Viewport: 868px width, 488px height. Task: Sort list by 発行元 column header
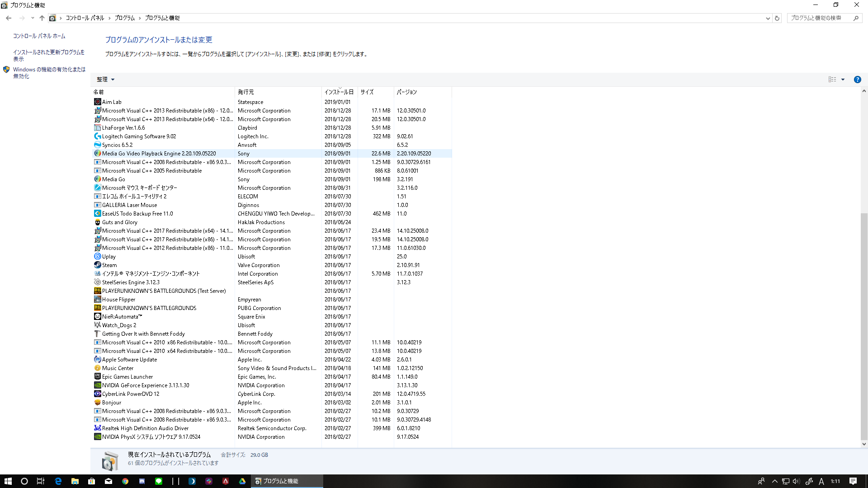coord(246,92)
